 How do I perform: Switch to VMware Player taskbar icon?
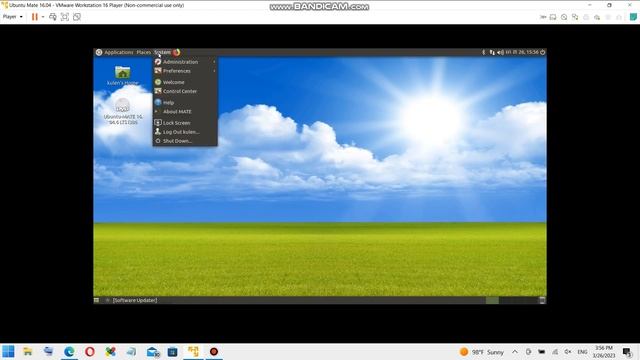(193, 351)
